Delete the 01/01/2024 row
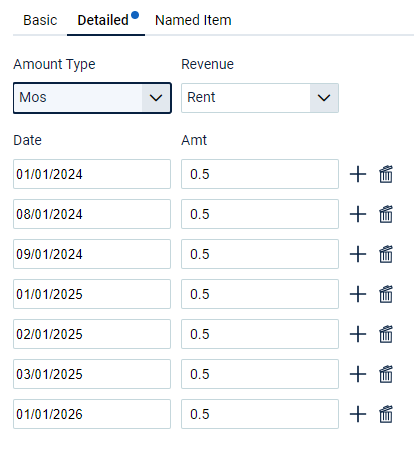The width and height of the screenshot is (414, 460). (x=386, y=174)
